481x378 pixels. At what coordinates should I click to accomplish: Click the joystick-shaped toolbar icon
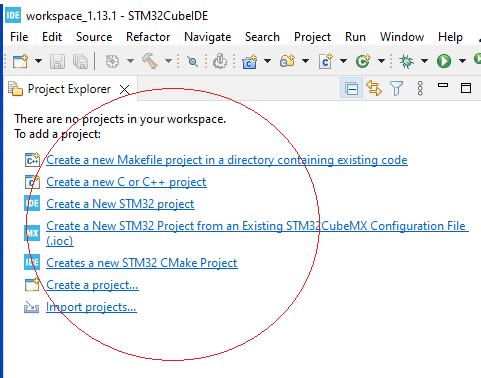tap(220, 61)
